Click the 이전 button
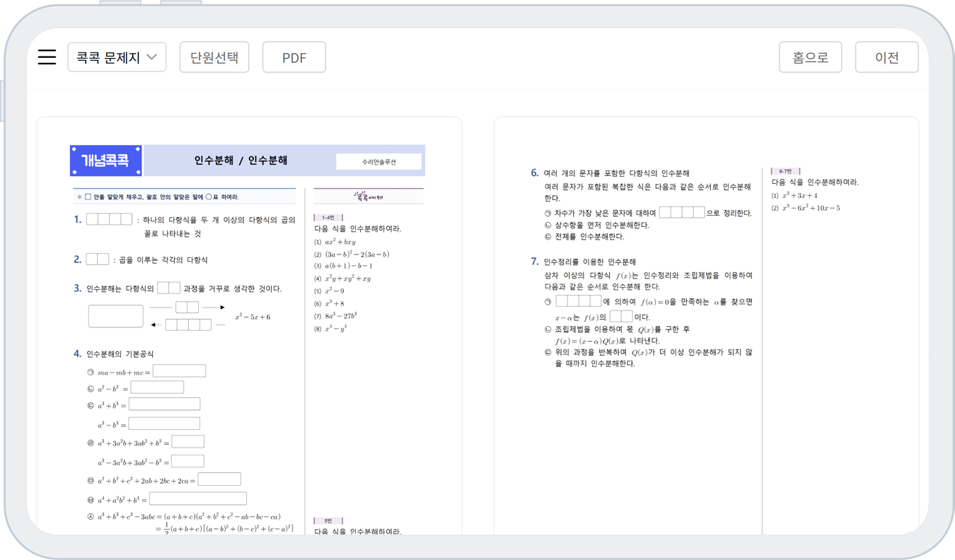The height and width of the screenshot is (560, 955). tap(886, 57)
